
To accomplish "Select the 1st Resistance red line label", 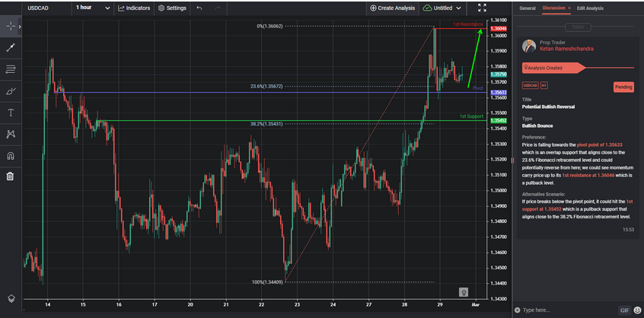I will pyautogui.click(x=468, y=24).
